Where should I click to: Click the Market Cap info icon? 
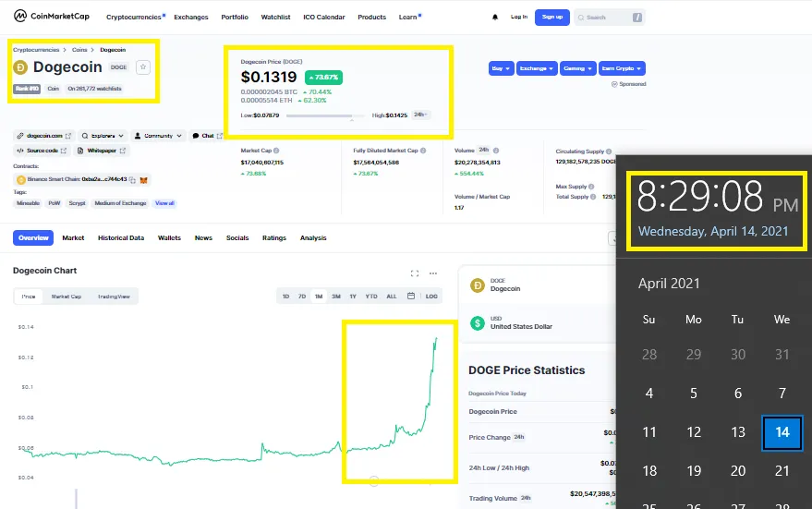coord(276,151)
